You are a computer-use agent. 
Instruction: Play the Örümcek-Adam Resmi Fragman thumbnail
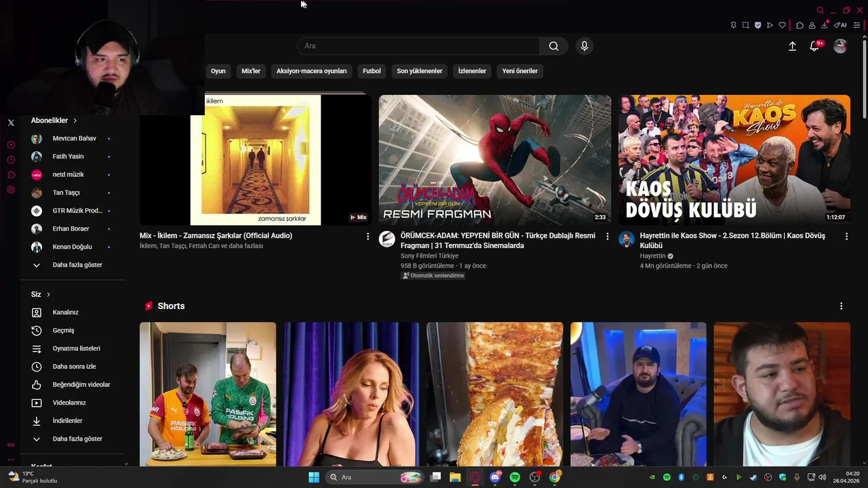tap(495, 159)
